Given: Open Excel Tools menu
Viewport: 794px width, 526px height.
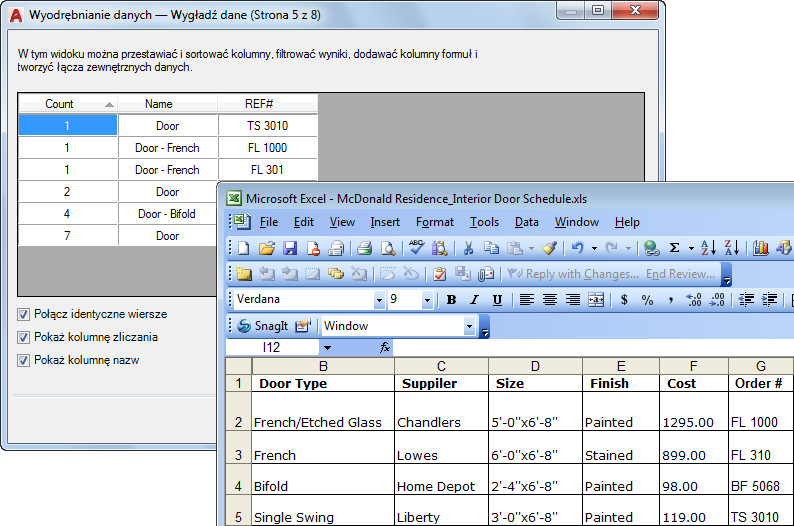Looking at the screenshot, I should 484,222.
